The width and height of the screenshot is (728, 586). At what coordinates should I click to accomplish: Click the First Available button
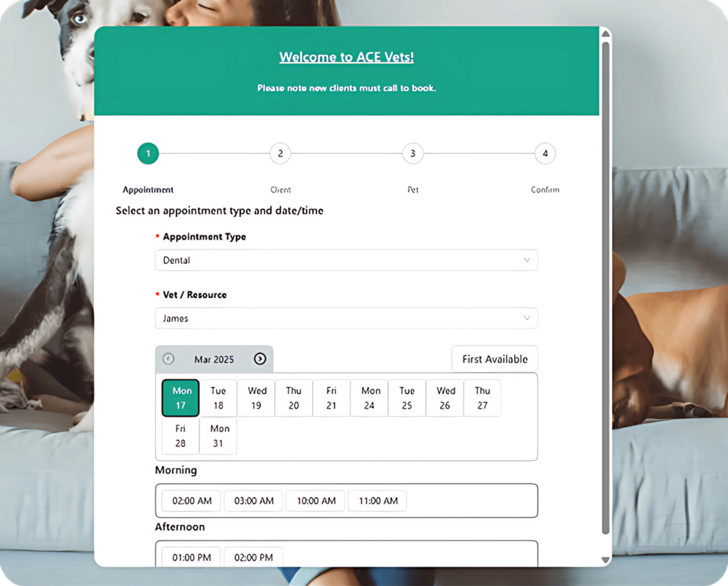click(x=495, y=359)
